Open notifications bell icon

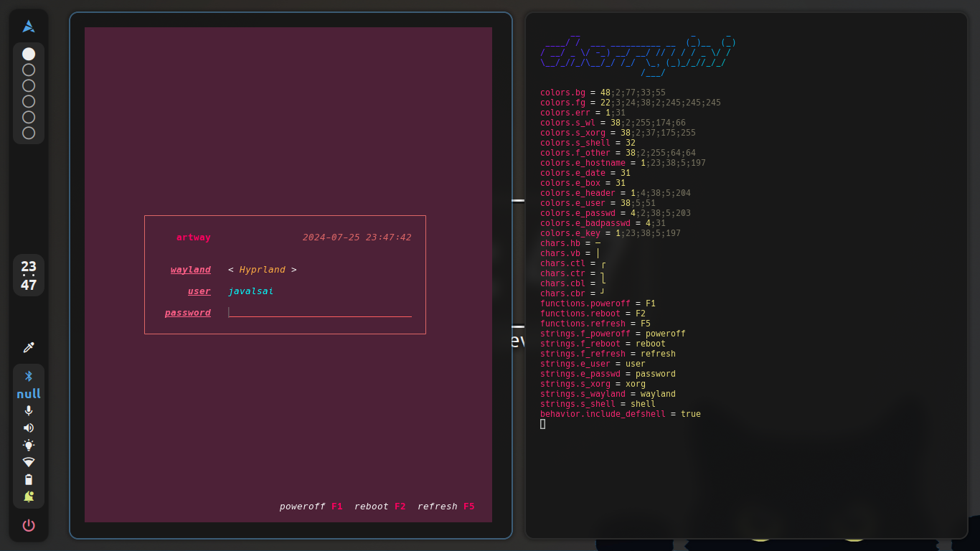click(29, 496)
